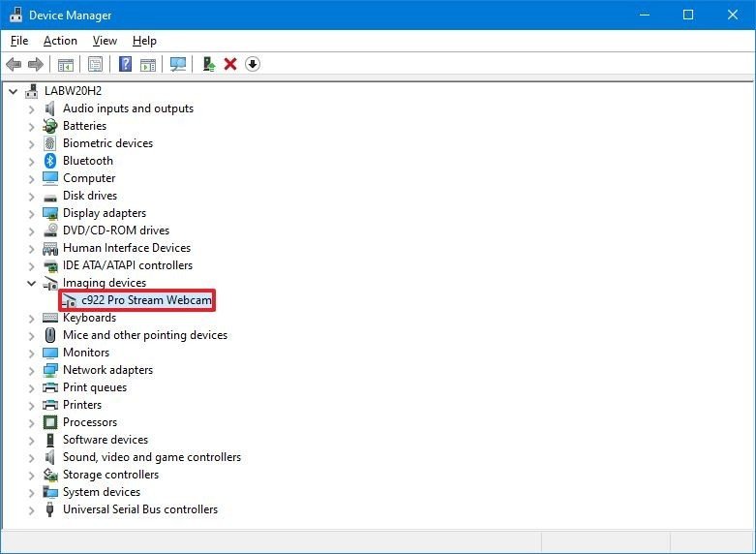Image resolution: width=756 pixels, height=554 pixels.
Task: Select the Display adapters label
Action: 105,213
